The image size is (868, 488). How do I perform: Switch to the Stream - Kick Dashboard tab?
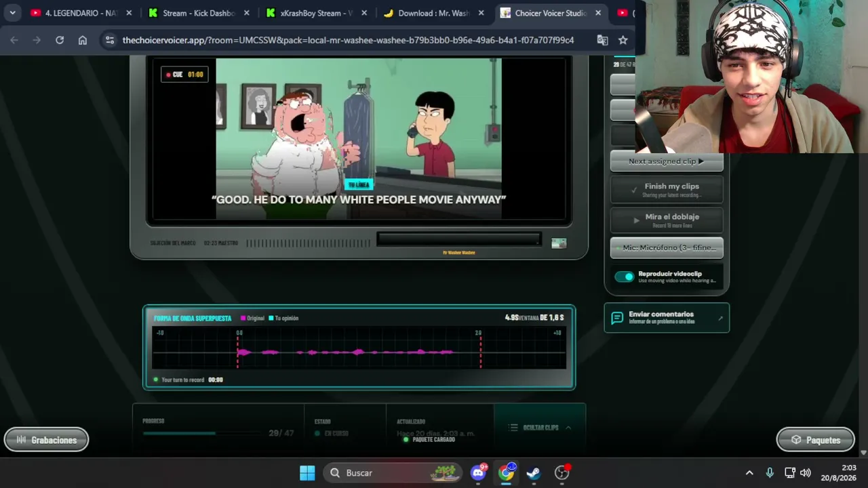199,13
